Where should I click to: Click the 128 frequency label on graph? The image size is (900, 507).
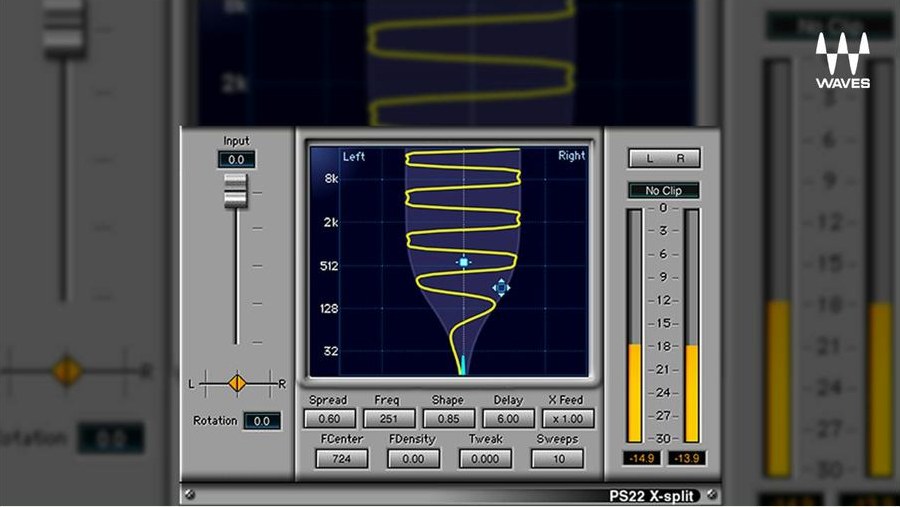pyautogui.click(x=329, y=308)
